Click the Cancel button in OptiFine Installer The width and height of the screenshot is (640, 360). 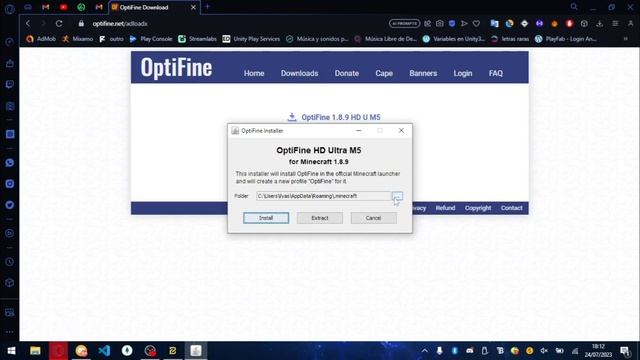click(x=373, y=218)
